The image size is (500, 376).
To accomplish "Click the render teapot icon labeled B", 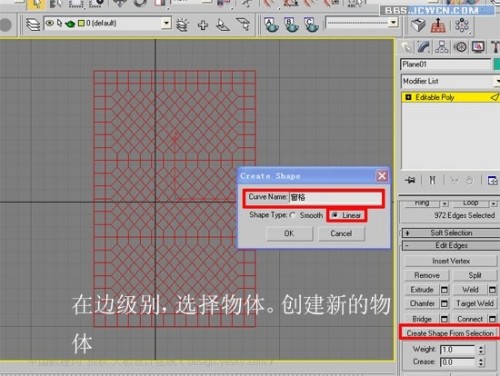I will (x=291, y=25).
